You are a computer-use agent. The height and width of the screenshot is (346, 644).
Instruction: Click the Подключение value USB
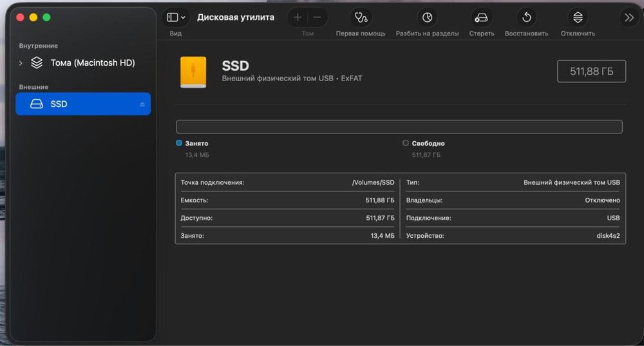[x=613, y=218]
